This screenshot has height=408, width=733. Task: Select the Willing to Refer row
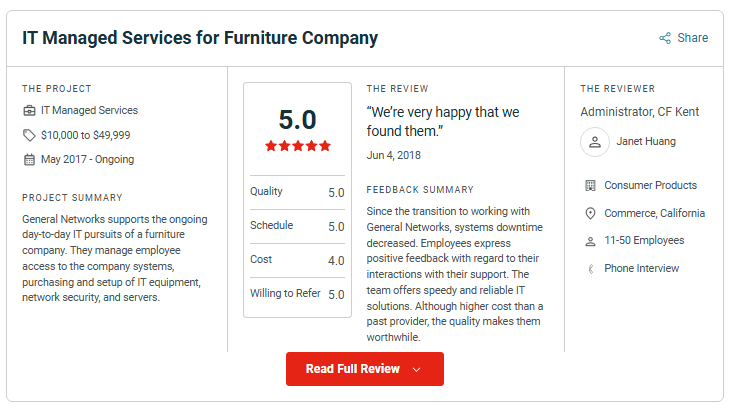pyautogui.click(x=297, y=294)
